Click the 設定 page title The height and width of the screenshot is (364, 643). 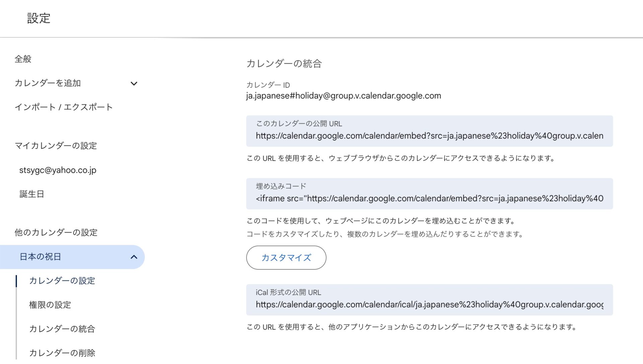(39, 18)
